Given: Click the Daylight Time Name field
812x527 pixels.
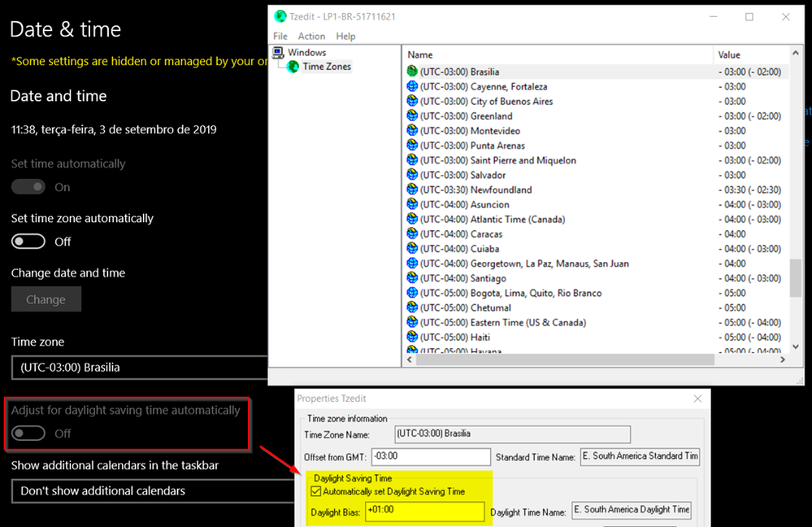Looking at the screenshot, I should tap(632, 511).
